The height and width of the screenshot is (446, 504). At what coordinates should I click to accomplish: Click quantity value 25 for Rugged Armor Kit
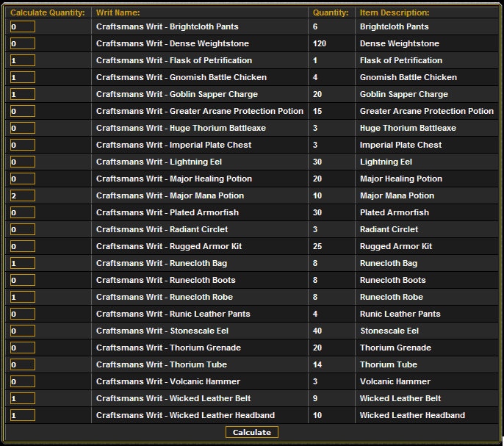(317, 246)
